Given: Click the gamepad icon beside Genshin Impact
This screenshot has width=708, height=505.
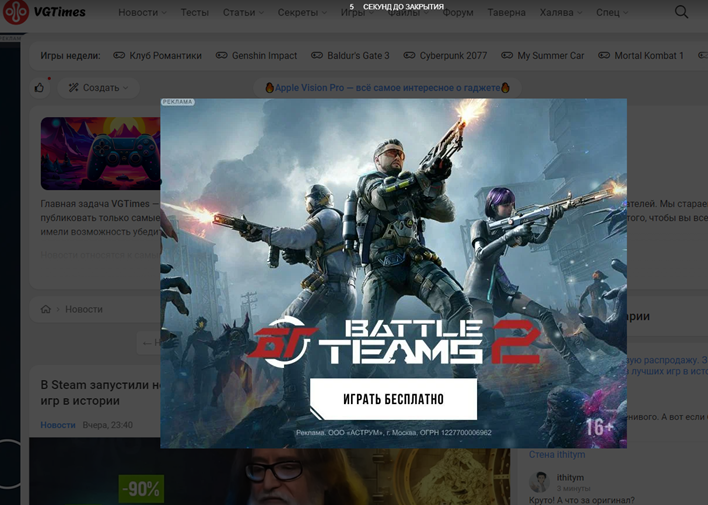Looking at the screenshot, I should pos(221,56).
